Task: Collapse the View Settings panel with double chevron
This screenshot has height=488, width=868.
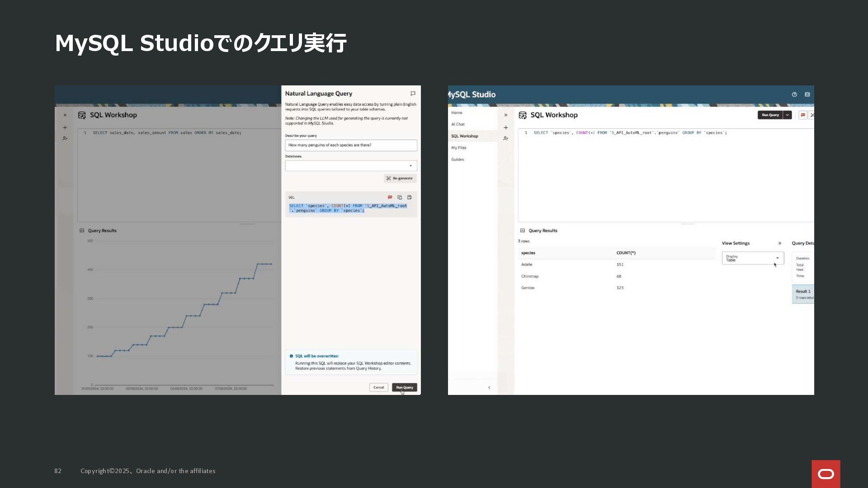Action: point(779,243)
